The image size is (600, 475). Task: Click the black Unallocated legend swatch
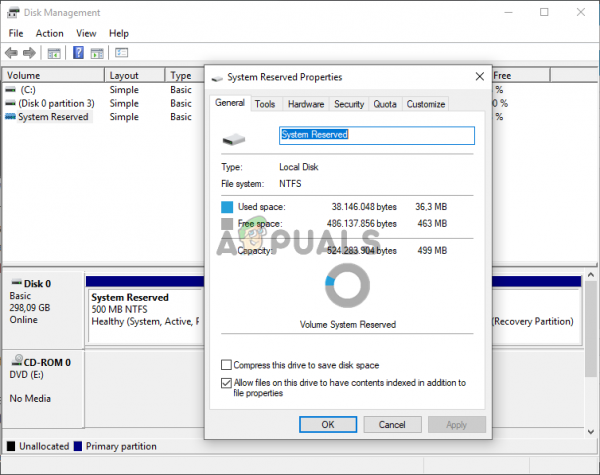click(x=11, y=446)
